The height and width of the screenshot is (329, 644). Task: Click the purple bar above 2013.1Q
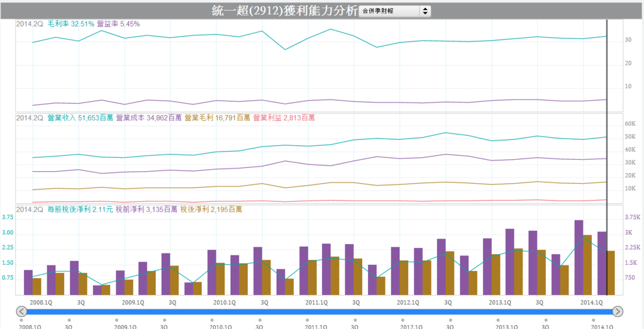tap(487, 267)
